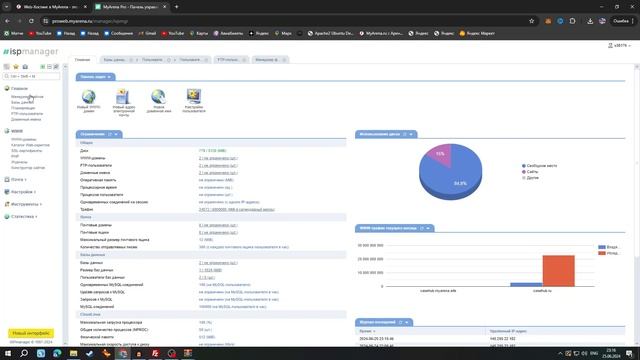
Task: Click the pin icon on the visits log panel header
Action: coord(400,322)
